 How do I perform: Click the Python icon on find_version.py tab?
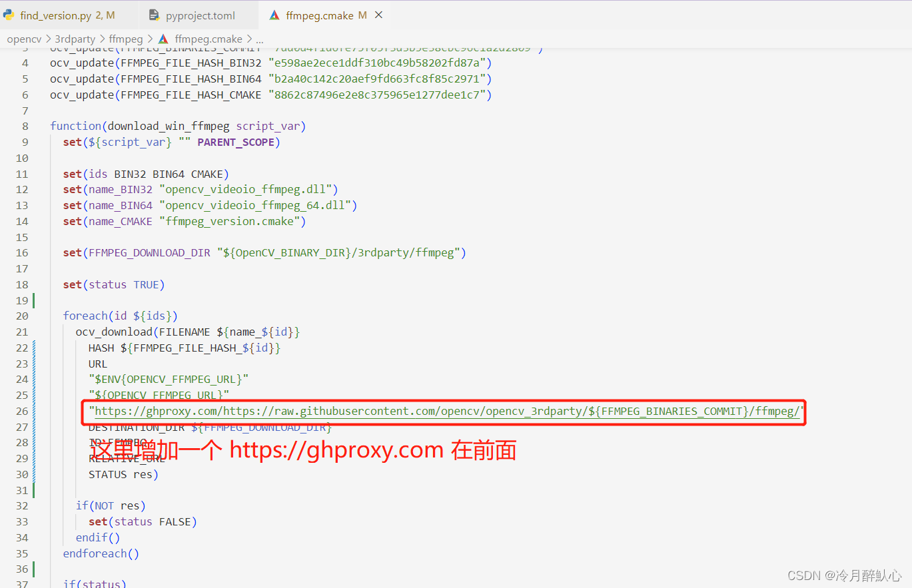click(9, 15)
